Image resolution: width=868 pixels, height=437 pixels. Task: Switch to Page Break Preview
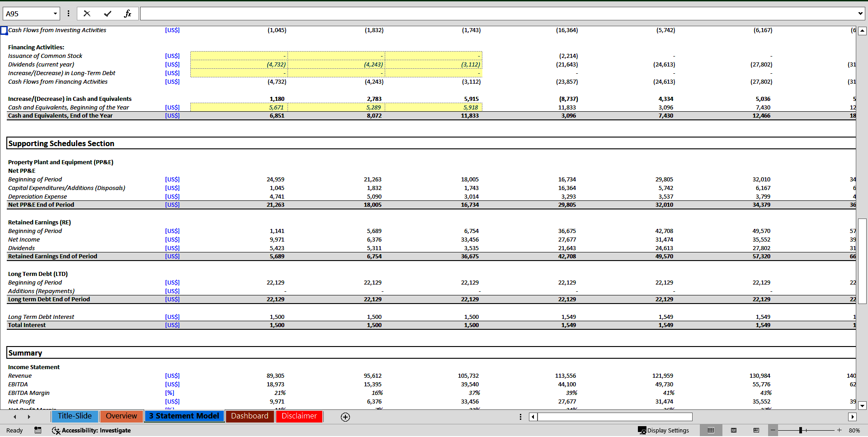(756, 430)
